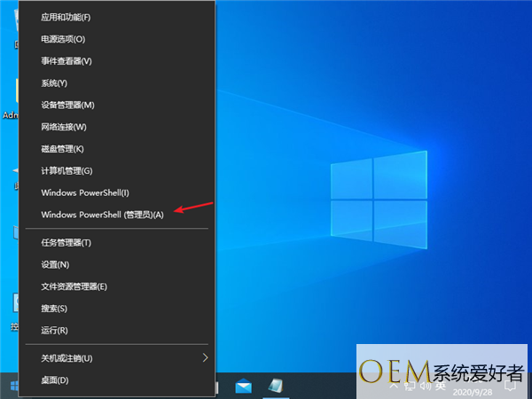Select 电源选项 menu entry
Viewport: 532px width, 399px height.
pyautogui.click(x=63, y=39)
